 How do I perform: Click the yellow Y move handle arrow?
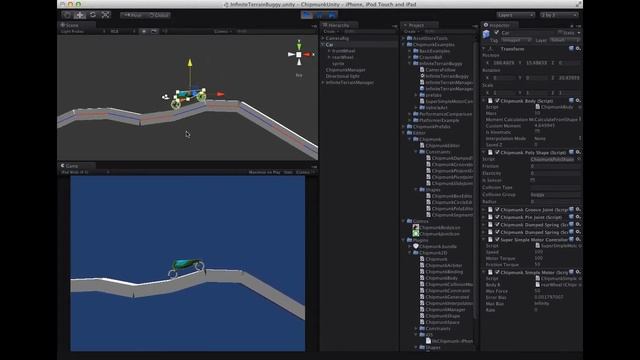tap(190, 63)
